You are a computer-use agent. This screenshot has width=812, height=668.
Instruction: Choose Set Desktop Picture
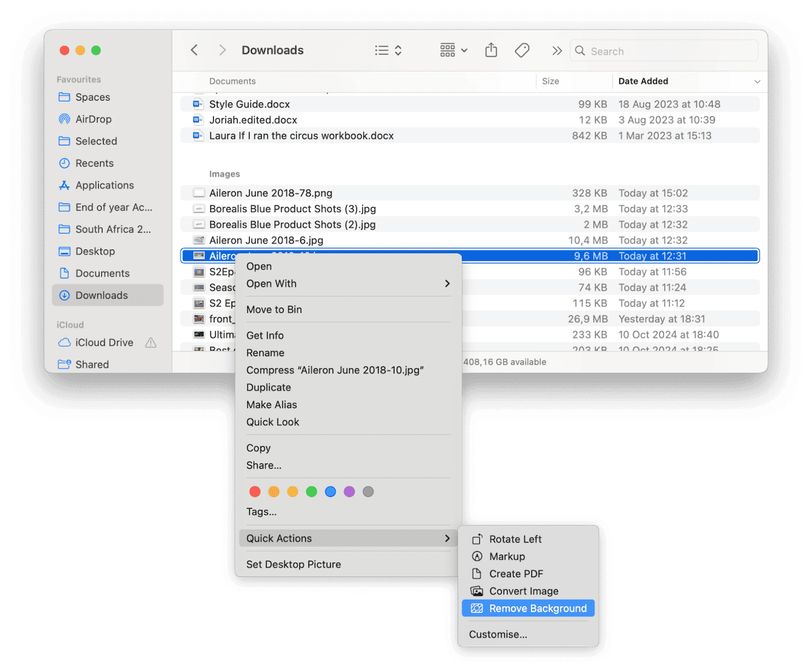point(293,564)
